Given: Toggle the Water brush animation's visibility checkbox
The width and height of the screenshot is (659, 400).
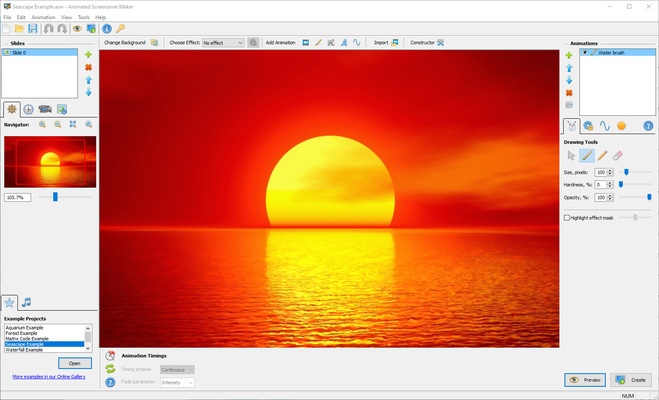Looking at the screenshot, I should pyautogui.click(x=585, y=53).
